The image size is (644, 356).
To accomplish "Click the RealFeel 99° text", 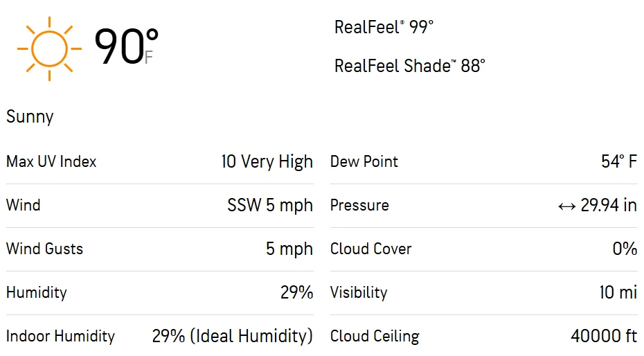I will click(384, 28).
